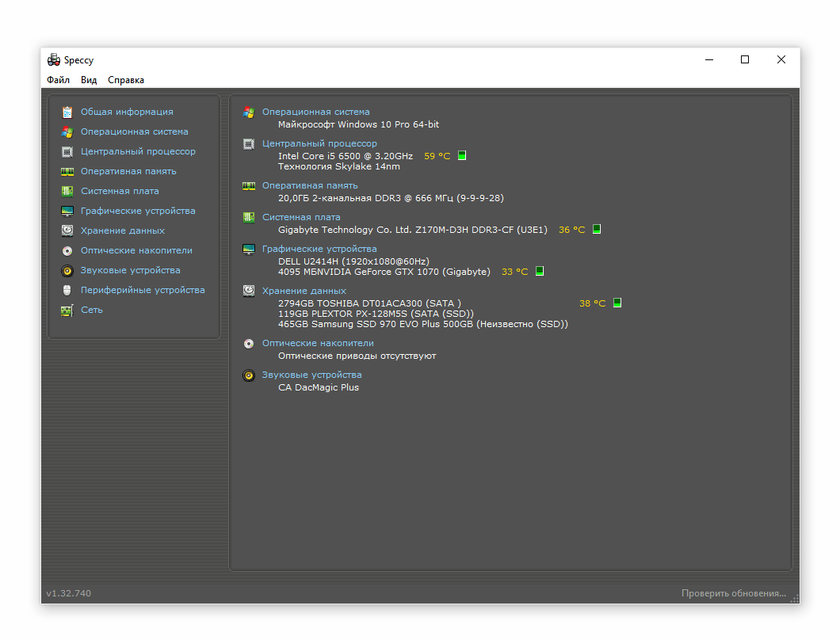This screenshot has width=840, height=640.
Task: Select Звуковые устройства in the sidebar
Action: click(x=131, y=270)
